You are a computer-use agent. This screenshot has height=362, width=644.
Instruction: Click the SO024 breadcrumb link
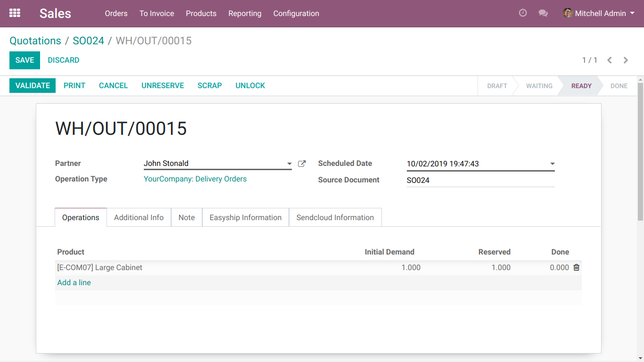88,41
